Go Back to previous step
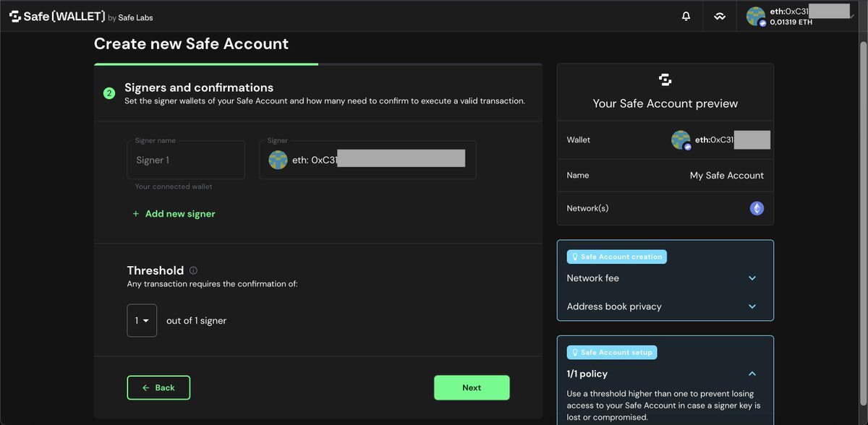The image size is (868, 425). tap(158, 387)
